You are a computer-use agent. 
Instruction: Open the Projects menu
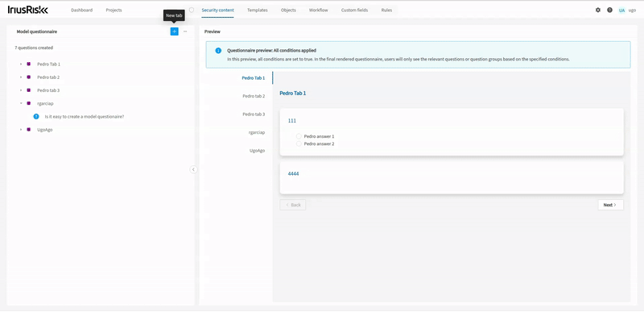pyautogui.click(x=114, y=10)
